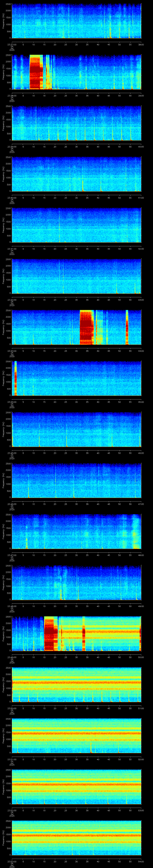Click the '23:48:00' start time label
The height and width of the screenshot is (868, 153).
12,606
